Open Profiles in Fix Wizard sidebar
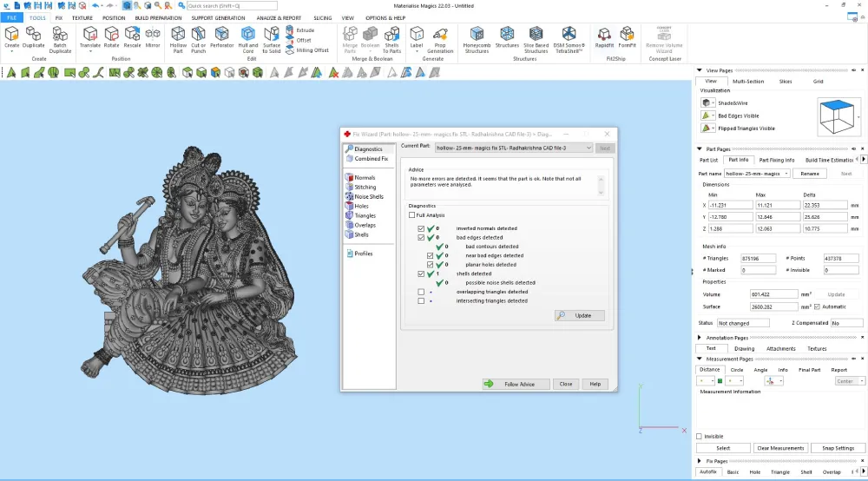The width and height of the screenshot is (868, 481). (x=360, y=254)
